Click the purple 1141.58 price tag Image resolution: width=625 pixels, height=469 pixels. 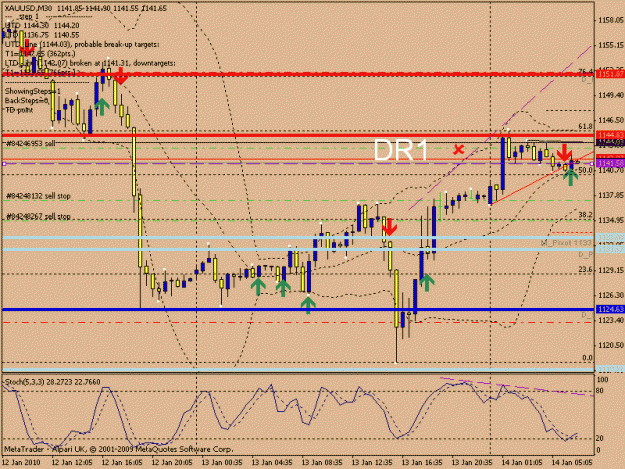click(609, 164)
